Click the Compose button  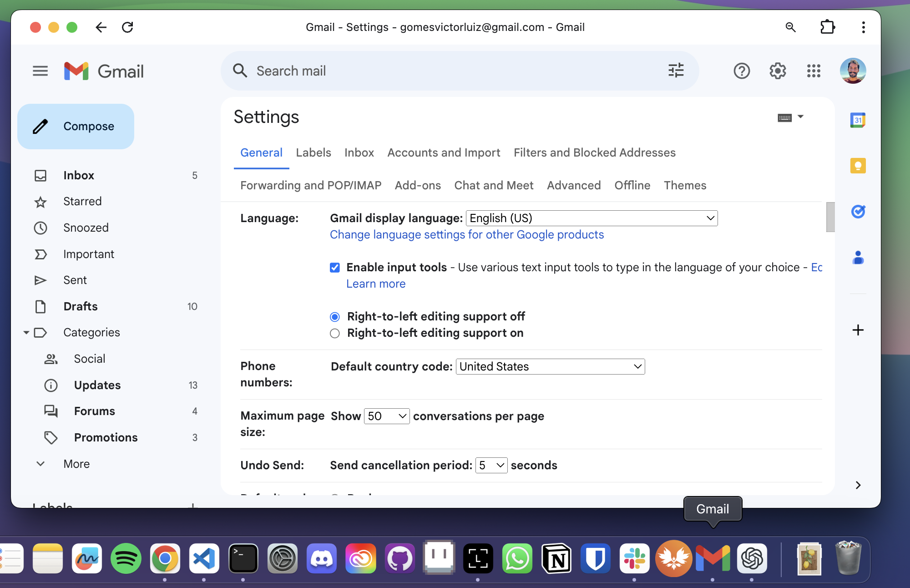pyautogui.click(x=76, y=127)
